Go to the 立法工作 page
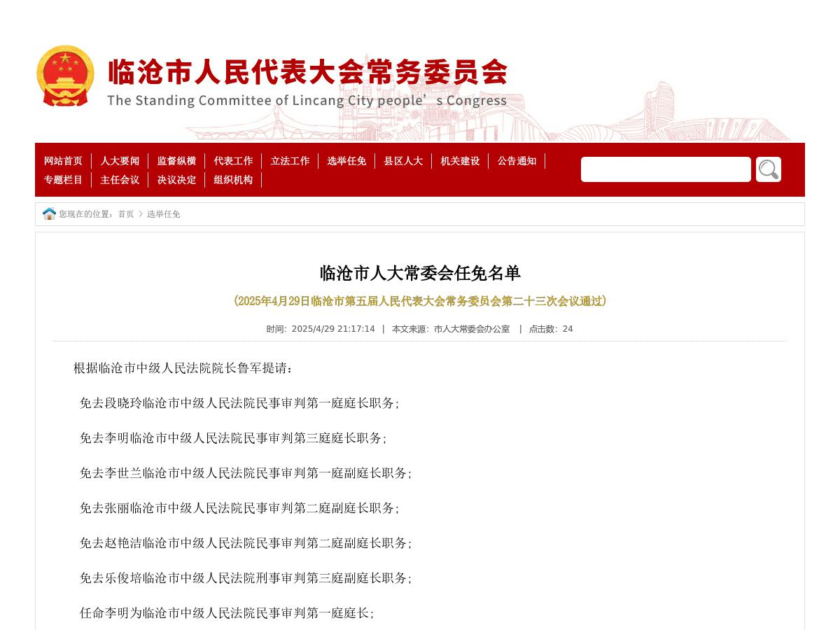840x630 pixels. (290, 161)
